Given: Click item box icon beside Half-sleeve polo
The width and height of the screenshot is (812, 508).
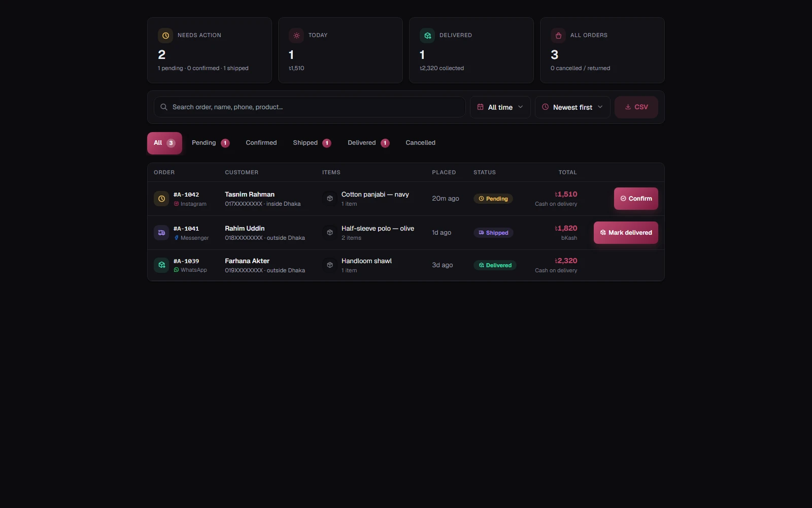Looking at the screenshot, I should tap(330, 233).
